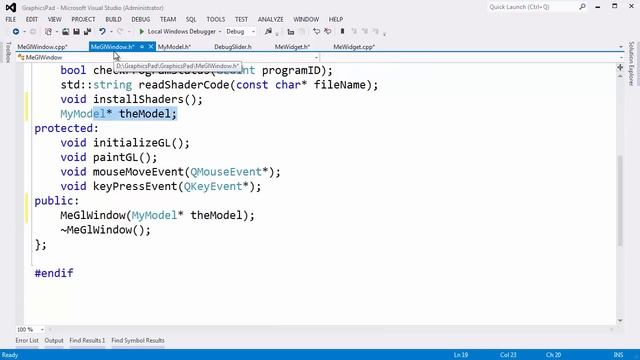Switch to the MyModel.h tab
Image resolution: width=640 pixels, height=360 pixels.
pyautogui.click(x=174, y=47)
